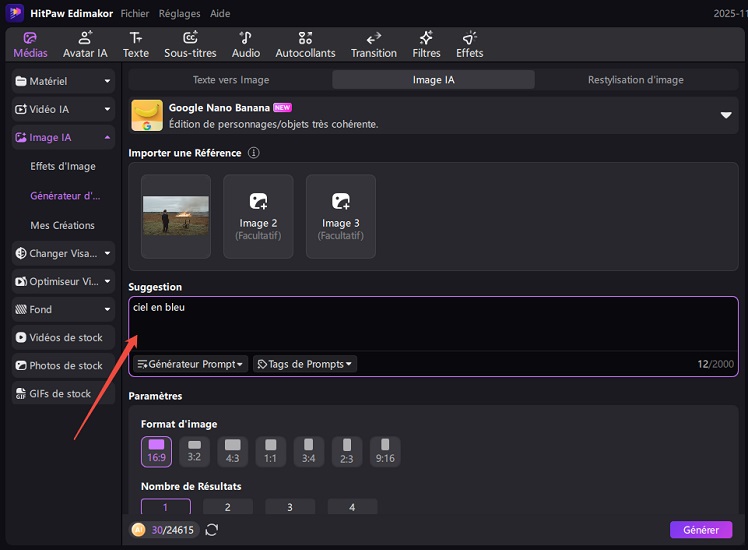This screenshot has height=550, width=748.
Task: Click the Générer button
Action: pyautogui.click(x=700, y=530)
